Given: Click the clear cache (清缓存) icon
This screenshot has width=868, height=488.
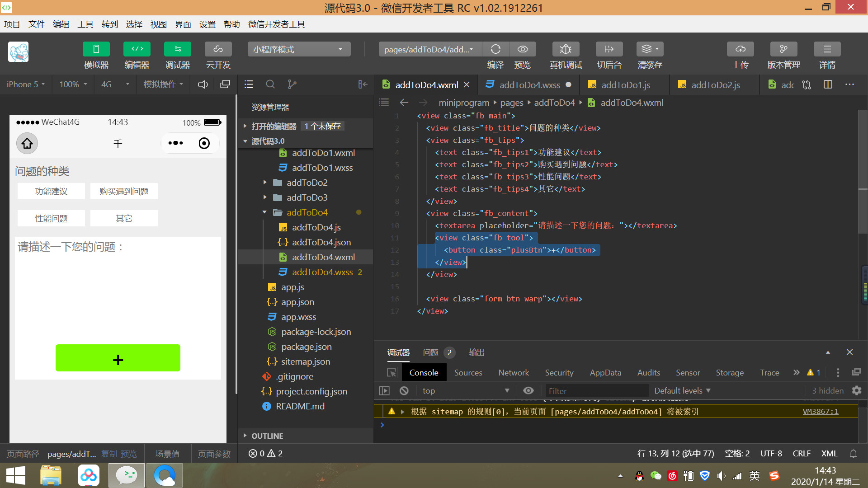Looking at the screenshot, I should point(650,49).
